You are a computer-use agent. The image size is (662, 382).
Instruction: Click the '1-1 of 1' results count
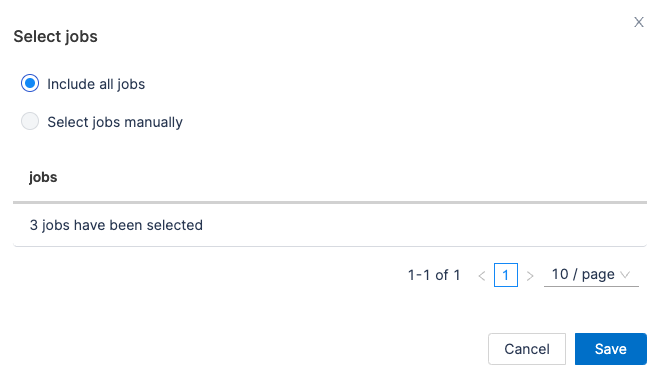pyautogui.click(x=434, y=275)
